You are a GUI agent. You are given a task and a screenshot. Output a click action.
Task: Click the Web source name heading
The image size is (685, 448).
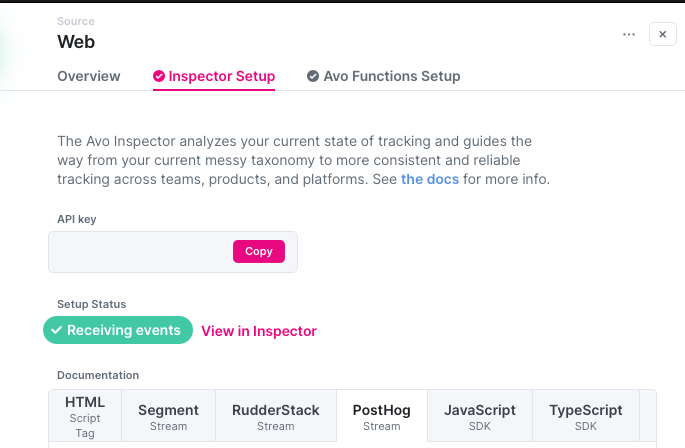[76, 41]
